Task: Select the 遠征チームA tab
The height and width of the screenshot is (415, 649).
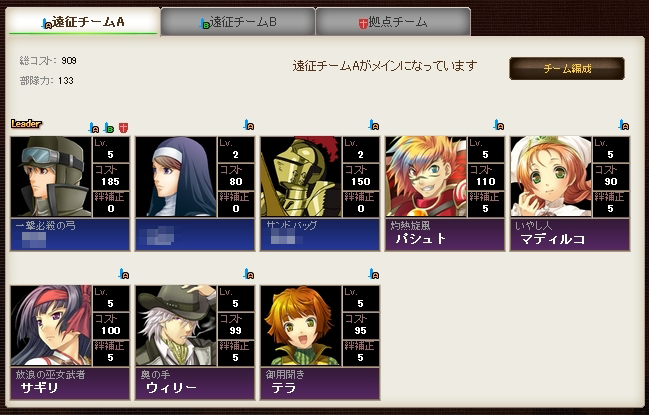Action: (83, 22)
